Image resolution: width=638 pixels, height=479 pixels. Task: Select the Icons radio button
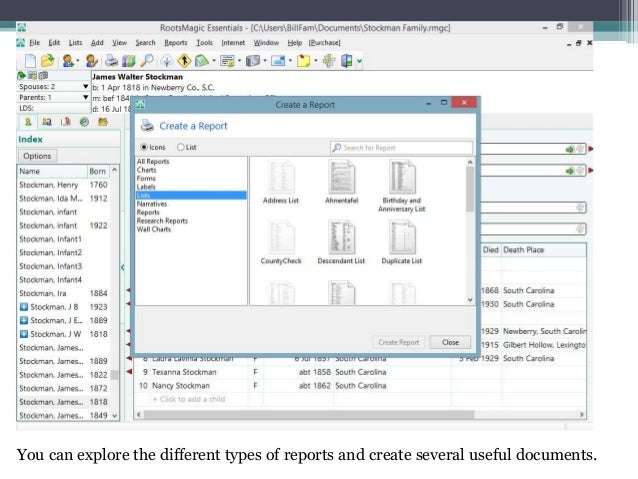(144, 147)
